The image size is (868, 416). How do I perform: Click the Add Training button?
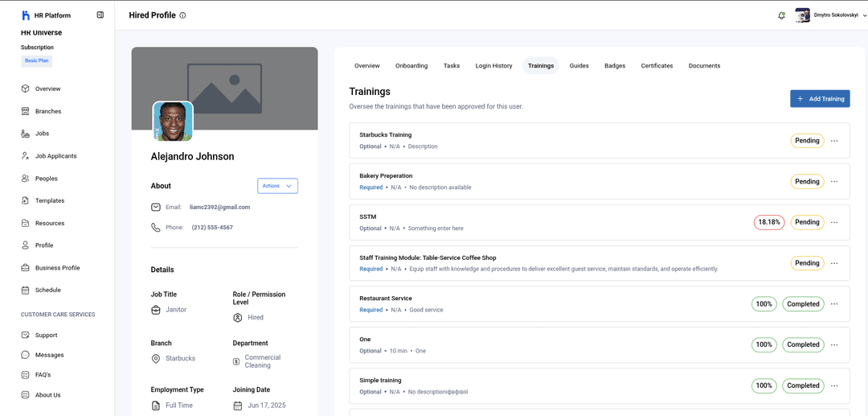(x=820, y=99)
